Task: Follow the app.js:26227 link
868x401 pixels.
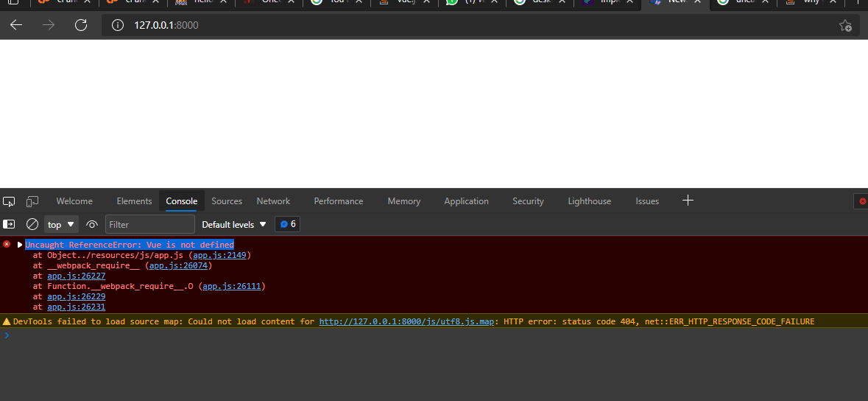Action: point(77,276)
